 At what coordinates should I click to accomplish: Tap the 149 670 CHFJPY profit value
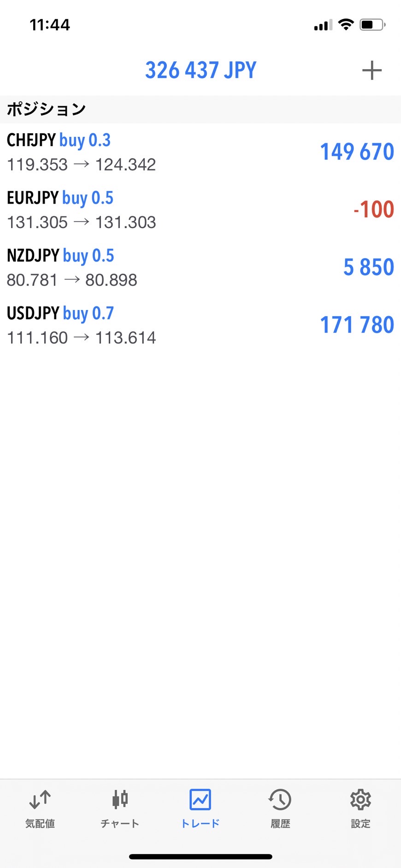click(357, 152)
